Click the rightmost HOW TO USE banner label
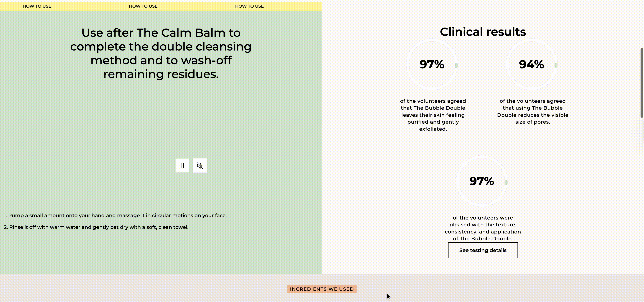Viewport: 644px width, 302px height. [x=249, y=6]
